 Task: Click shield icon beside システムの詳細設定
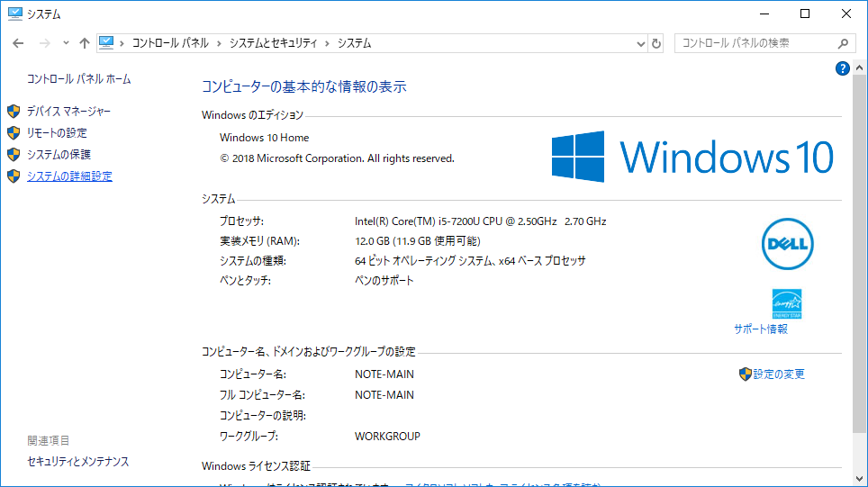click(x=14, y=176)
